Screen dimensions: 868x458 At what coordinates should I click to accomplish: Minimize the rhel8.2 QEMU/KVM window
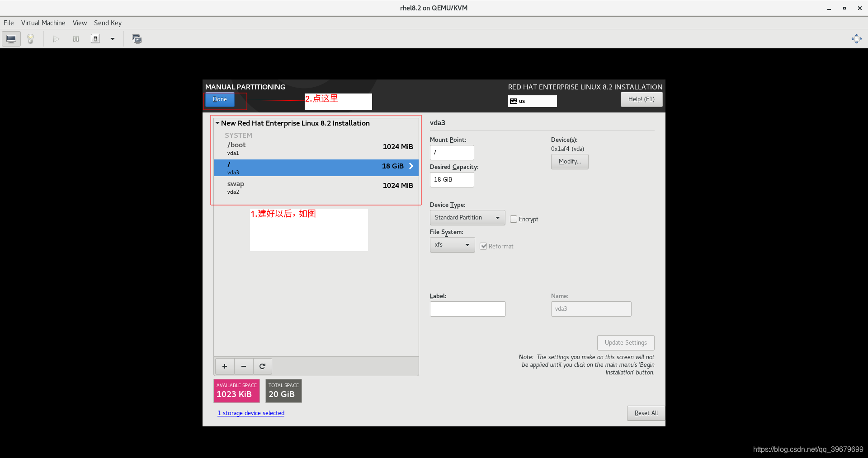pos(829,8)
